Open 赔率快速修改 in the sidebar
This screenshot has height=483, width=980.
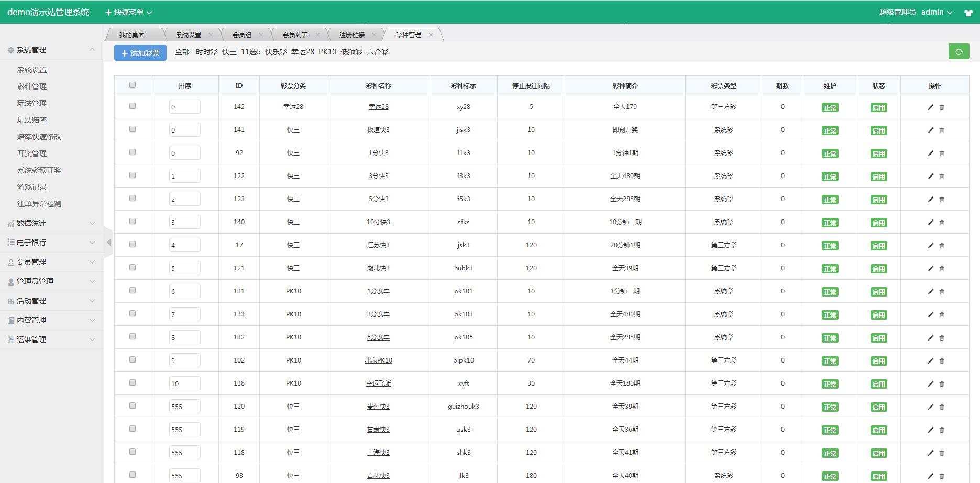pyautogui.click(x=39, y=137)
